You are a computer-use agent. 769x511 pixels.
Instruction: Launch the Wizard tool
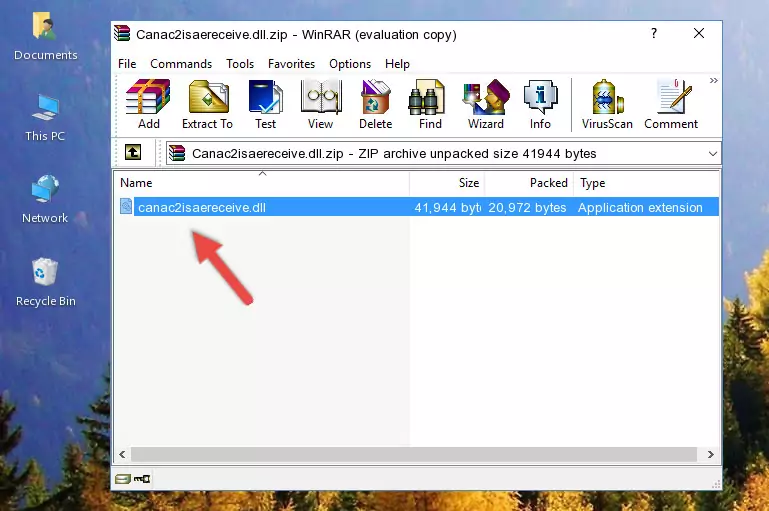tap(486, 104)
